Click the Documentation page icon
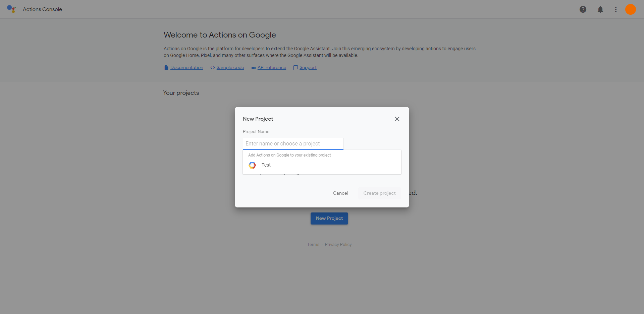644x314 pixels. click(166, 68)
